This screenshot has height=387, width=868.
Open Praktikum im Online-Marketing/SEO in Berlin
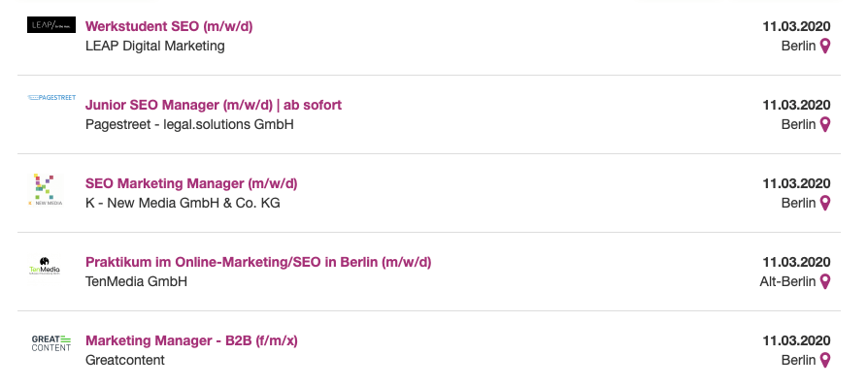tap(258, 262)
